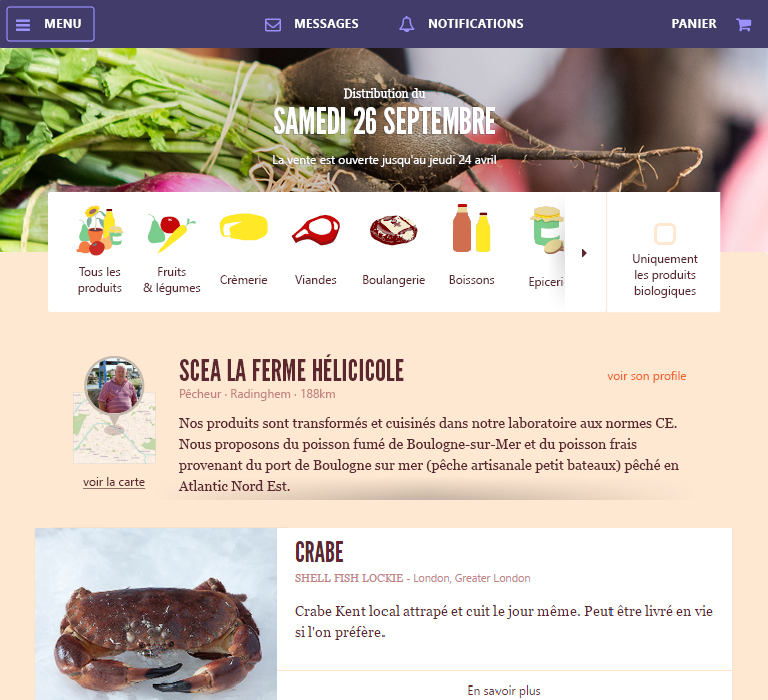This screenshot has width=768, height=700.
Task: Select the Boulangerie bread icon
Action: (393, 230)
